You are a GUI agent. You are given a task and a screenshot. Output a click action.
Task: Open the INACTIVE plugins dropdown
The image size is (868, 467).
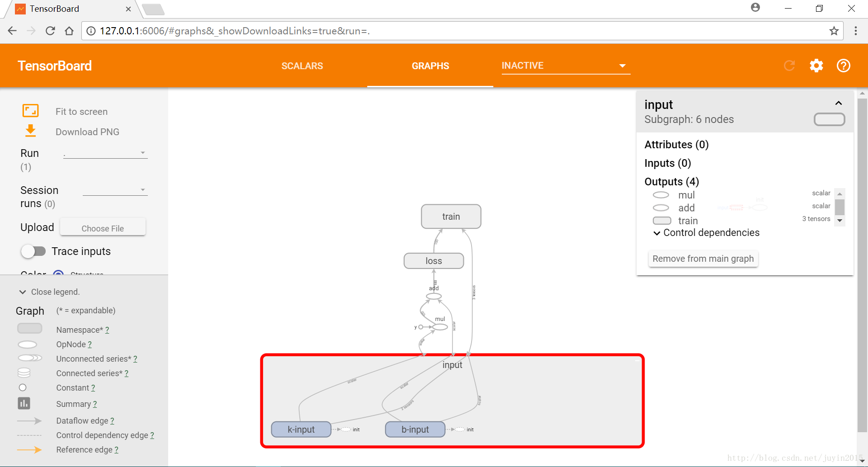[566, 66]
